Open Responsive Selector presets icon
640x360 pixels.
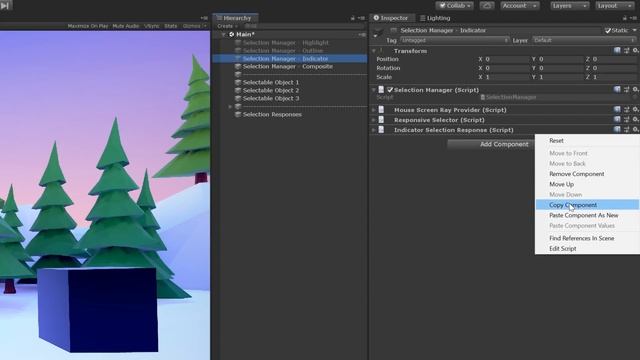tap(627, 119)
